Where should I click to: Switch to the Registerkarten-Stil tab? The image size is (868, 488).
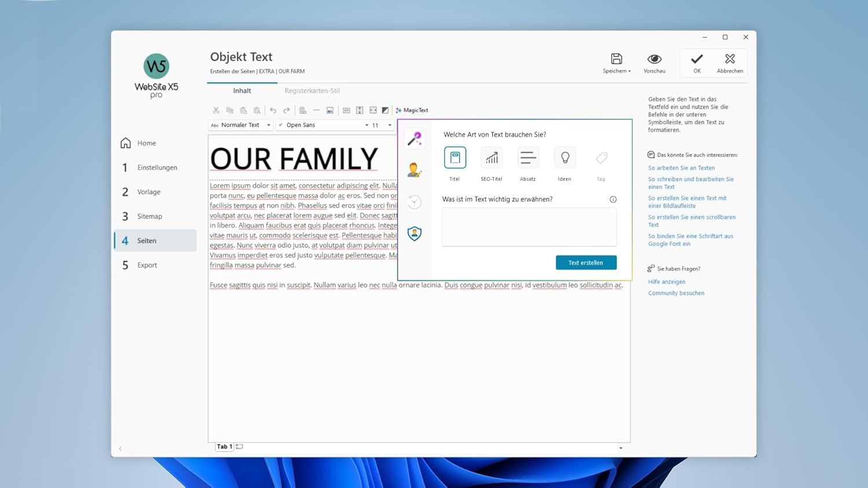[312, 91]
